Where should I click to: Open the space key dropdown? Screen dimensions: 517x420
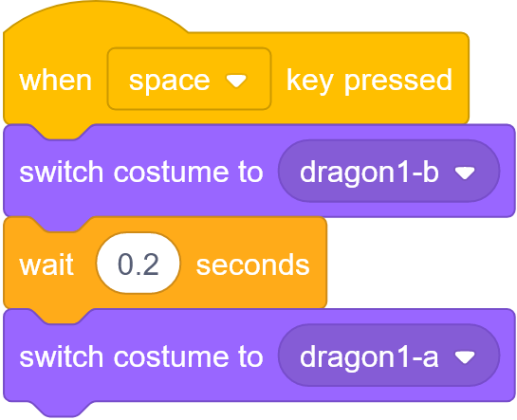[x=189, y=79]
